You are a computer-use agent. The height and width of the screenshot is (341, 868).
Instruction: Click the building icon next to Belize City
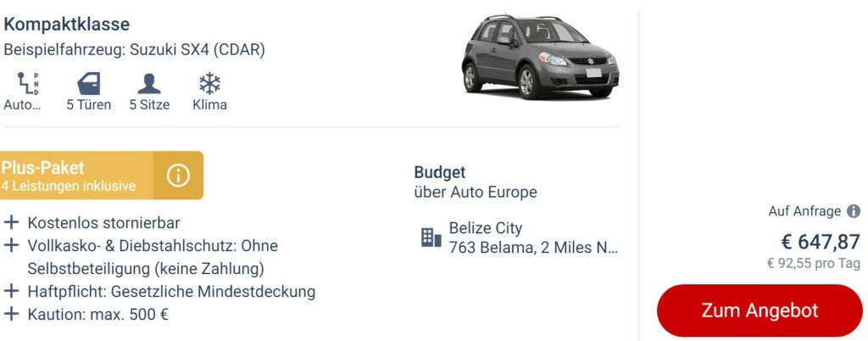(431, 238)
